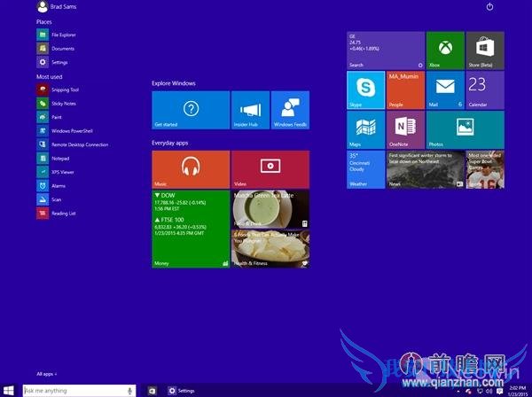Open Reading List app
Image resolution: width=532 pixels, height=397 pixels.
click(57, 214)
